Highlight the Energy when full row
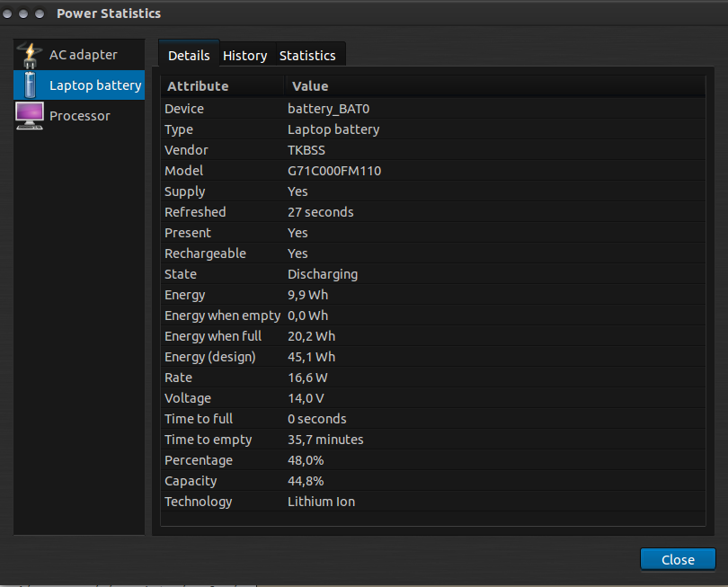The height and width of the screenshot is (587, 728). pyautogui.click(x=433, y=336)
